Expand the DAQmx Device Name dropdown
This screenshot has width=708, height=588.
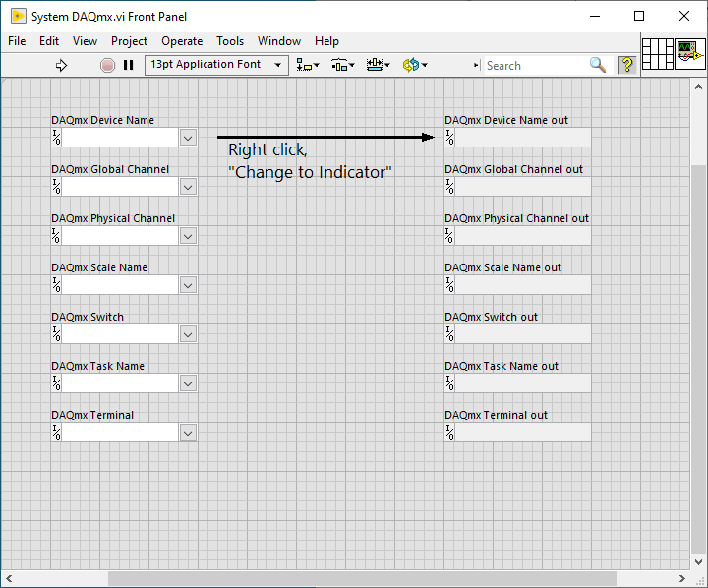[x=188, y=138]
